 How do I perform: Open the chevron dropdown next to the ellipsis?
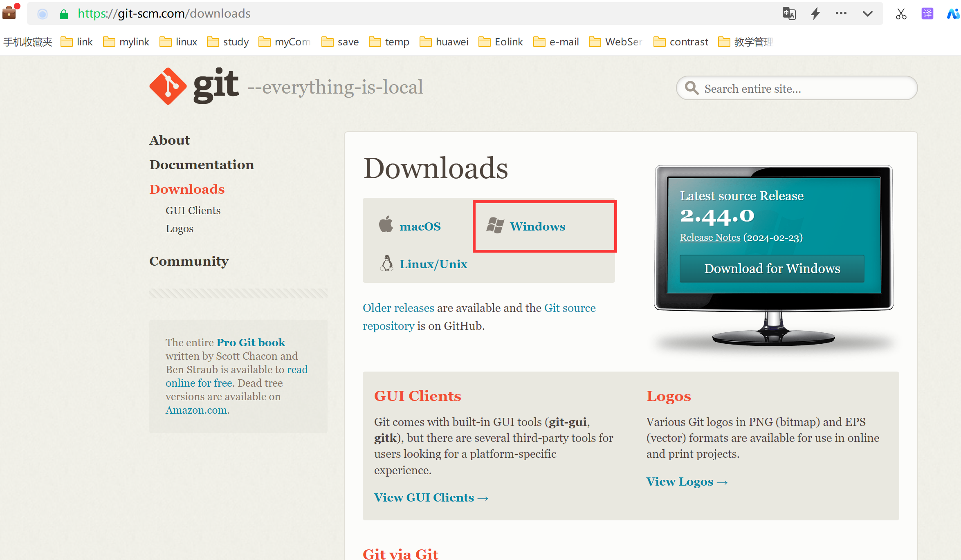tap(868, 13)
